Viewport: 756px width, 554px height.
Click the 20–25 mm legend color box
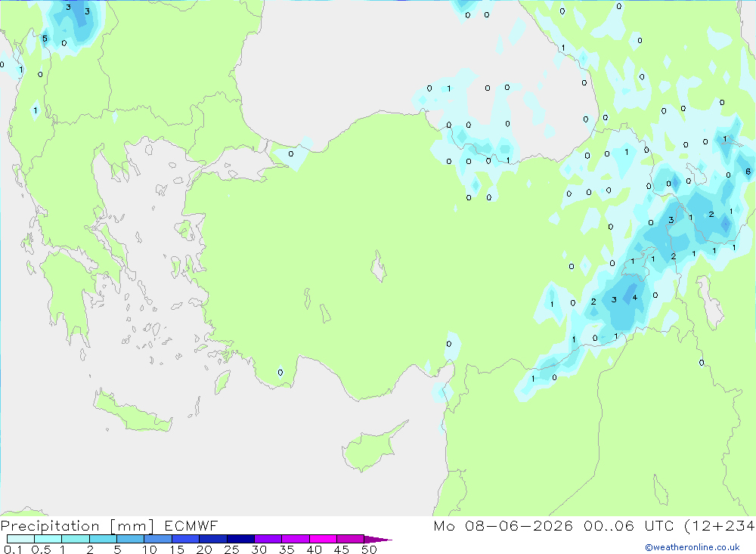212,539
